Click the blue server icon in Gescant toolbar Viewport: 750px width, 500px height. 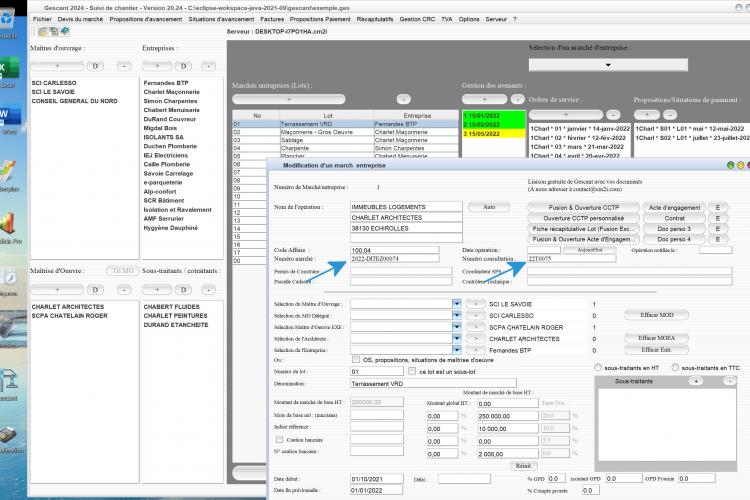click(65, 32)
